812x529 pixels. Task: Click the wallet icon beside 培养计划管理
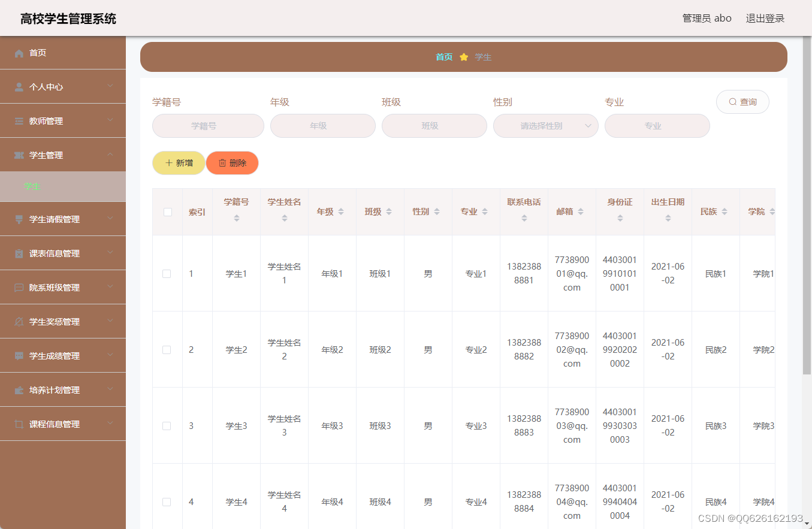[x=19, y=390]
